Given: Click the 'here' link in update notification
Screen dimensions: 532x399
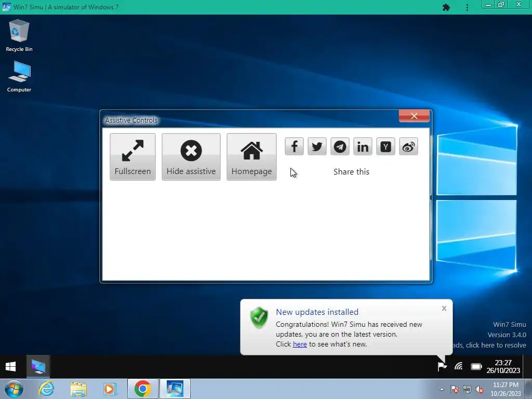Looking at the screenshot, I should point(300,344).
